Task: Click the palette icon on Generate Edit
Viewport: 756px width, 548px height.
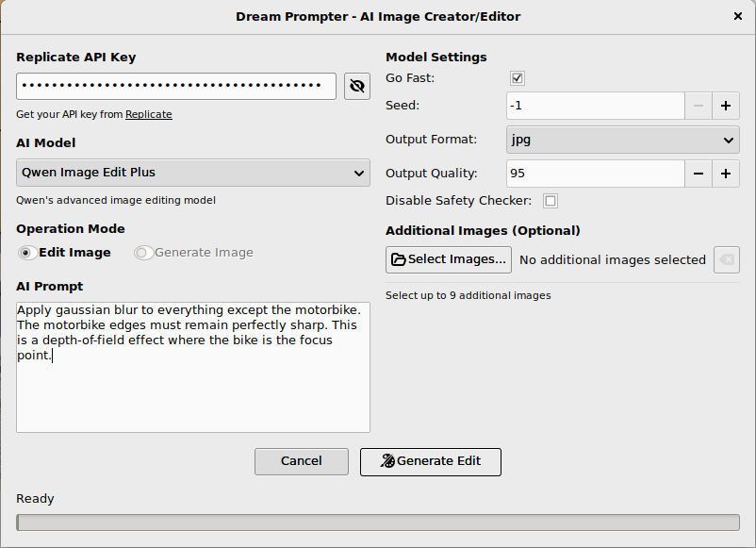Action: (x=387, y=461)
